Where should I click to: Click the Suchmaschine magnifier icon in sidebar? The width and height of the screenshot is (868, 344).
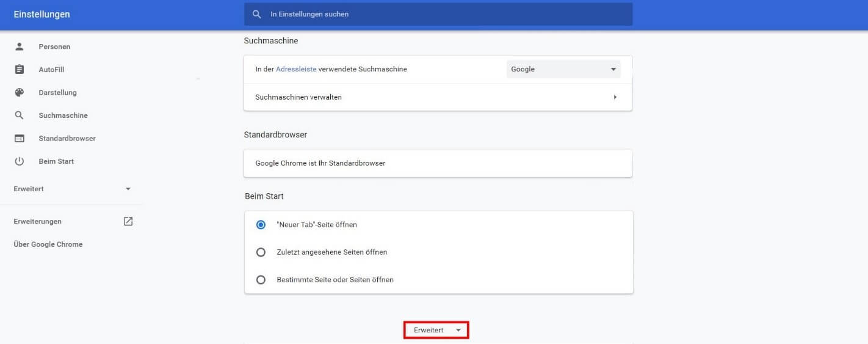point(20,115)
